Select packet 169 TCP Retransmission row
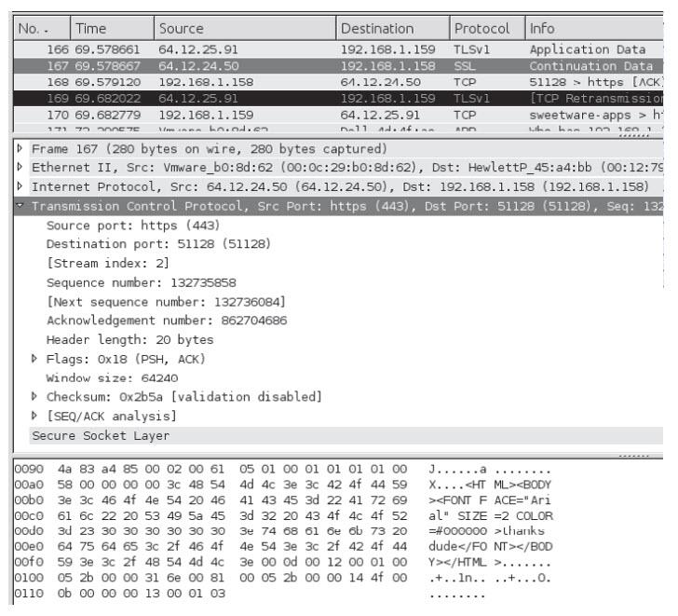The height and width of the screenshot is (616, 678). [339, 99]
